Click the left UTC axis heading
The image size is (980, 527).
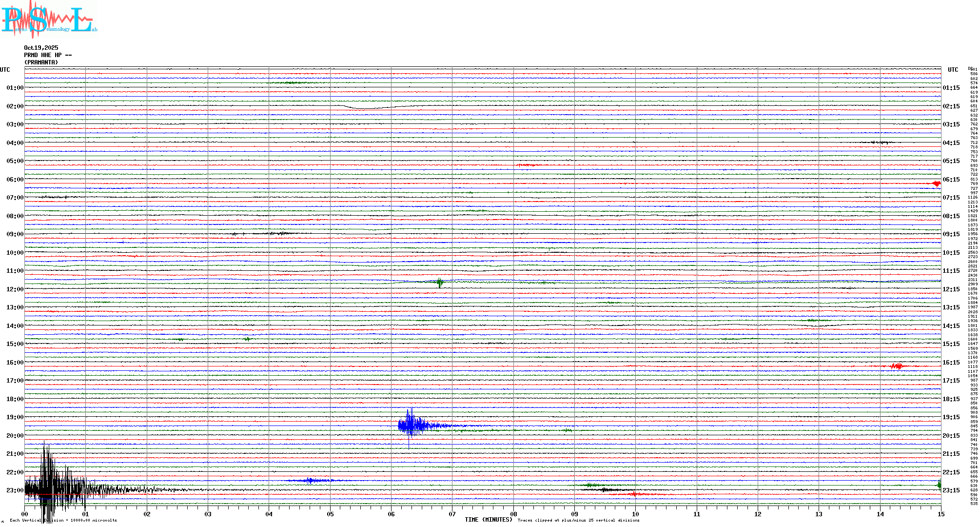coord(5,70)
